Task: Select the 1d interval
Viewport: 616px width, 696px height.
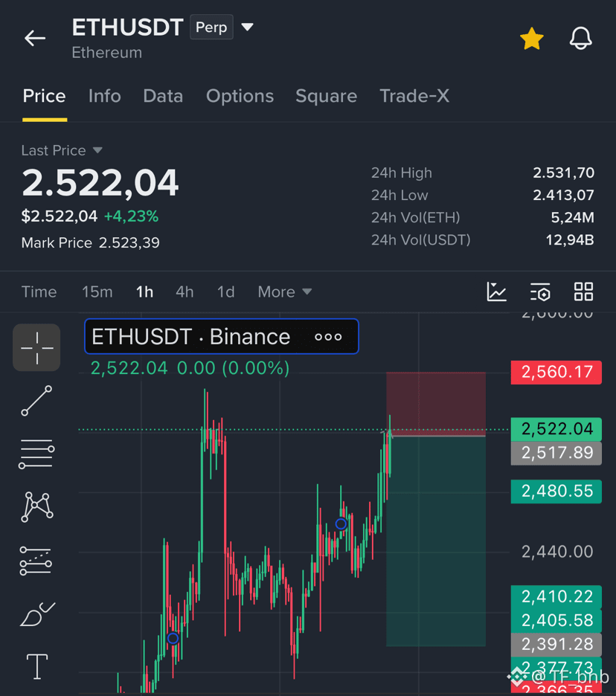Action: point(225,291)
